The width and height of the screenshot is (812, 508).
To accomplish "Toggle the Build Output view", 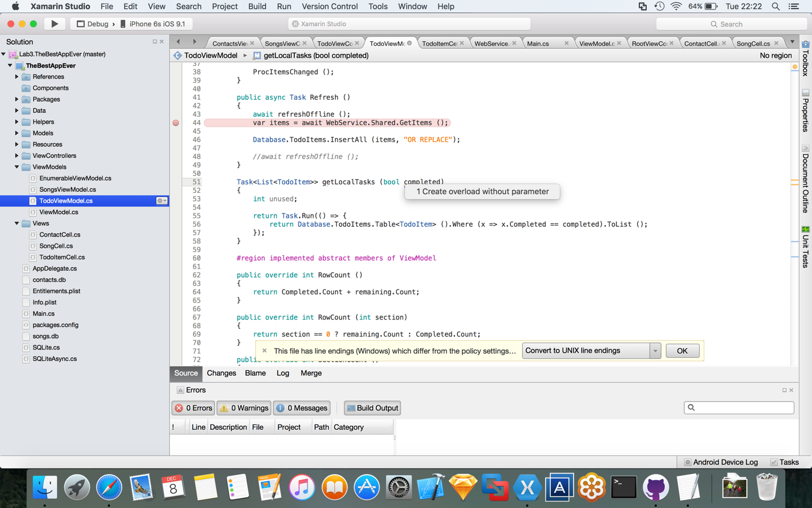I will (x=372, y=408).
